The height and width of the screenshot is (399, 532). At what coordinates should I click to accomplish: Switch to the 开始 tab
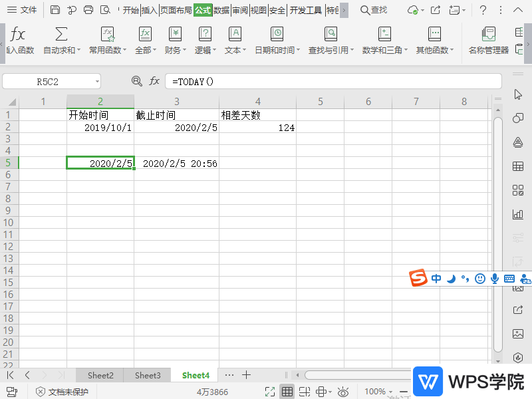pos(131,10)
